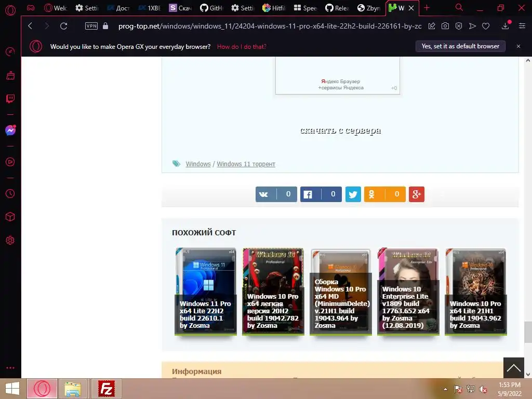Open Windows 10 Enterprise Lite v1809 thumbnail
The height and width of the screenshot is (399, 532).
point(408,291)
